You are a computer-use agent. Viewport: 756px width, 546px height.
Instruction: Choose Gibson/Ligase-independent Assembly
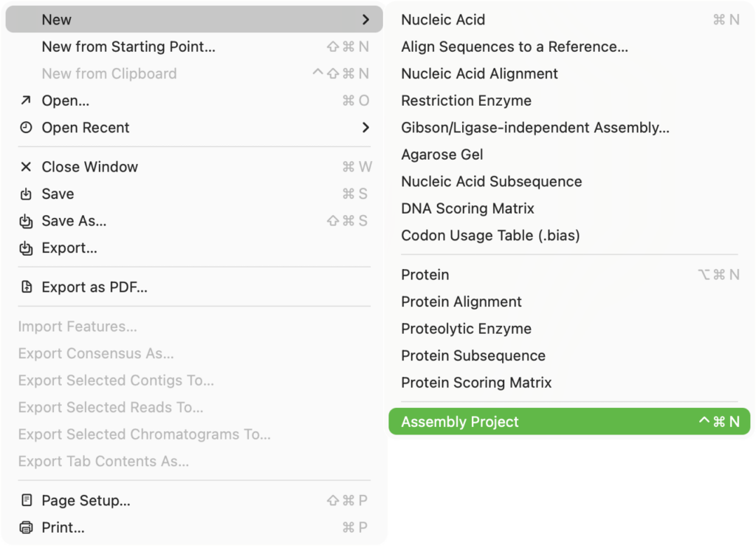(535, 127)
